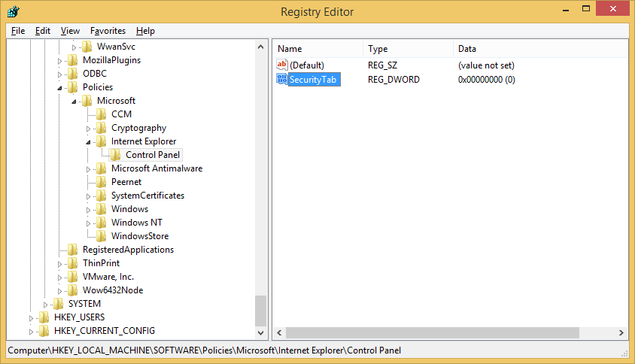Open the Favorites menu
This screenshot has width=635, height=364.
pos(108,31)
